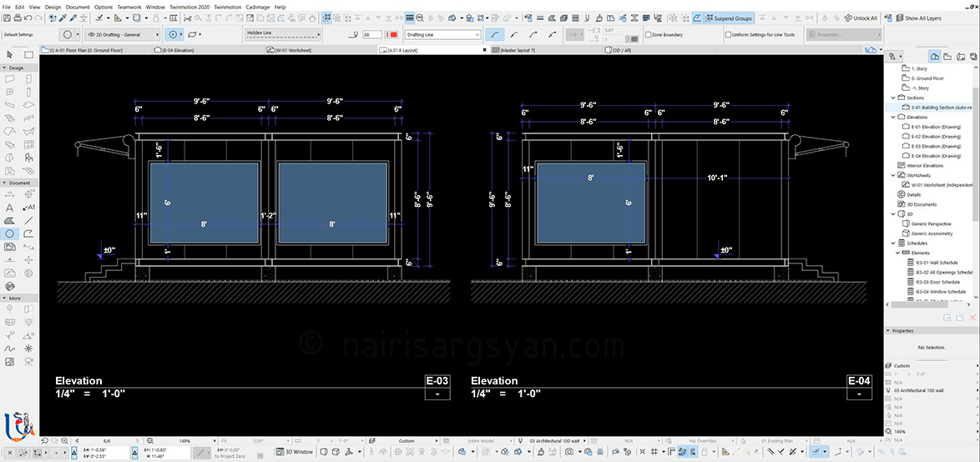Inject parameters with the syringe icon

(x=73, y=18)
